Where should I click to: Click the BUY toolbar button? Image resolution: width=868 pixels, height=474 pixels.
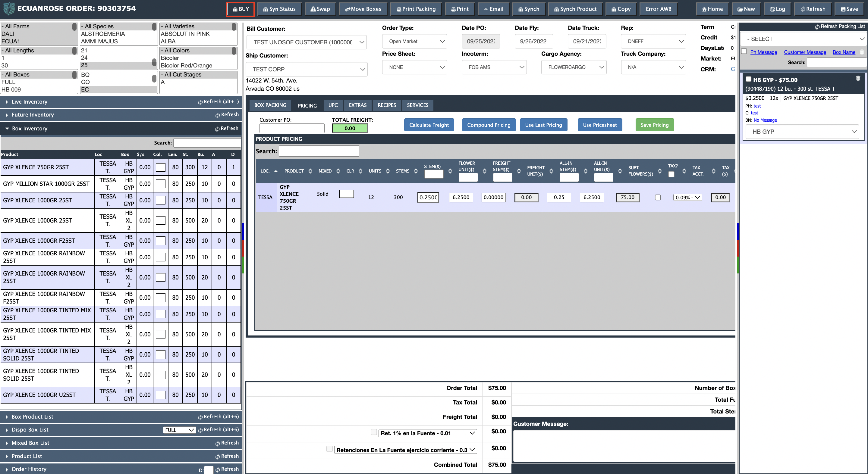tap(240, 9)
